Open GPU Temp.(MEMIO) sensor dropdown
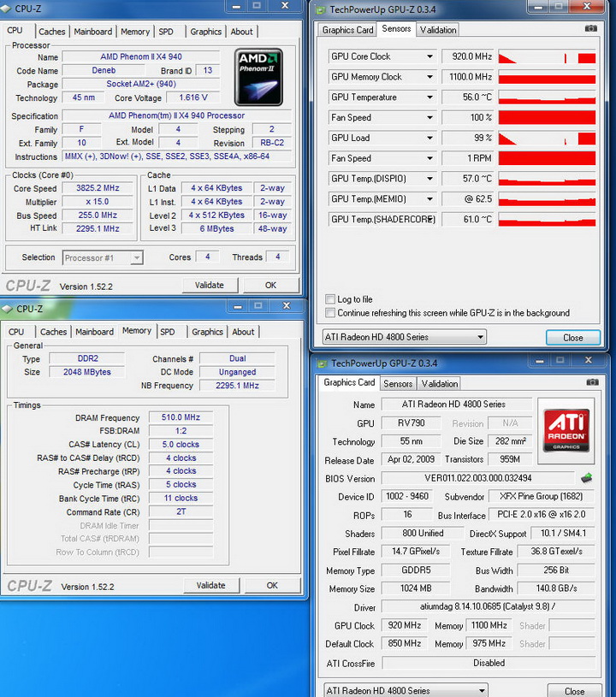This screenshot has height=697, width=616. click(x=429, y=199)
